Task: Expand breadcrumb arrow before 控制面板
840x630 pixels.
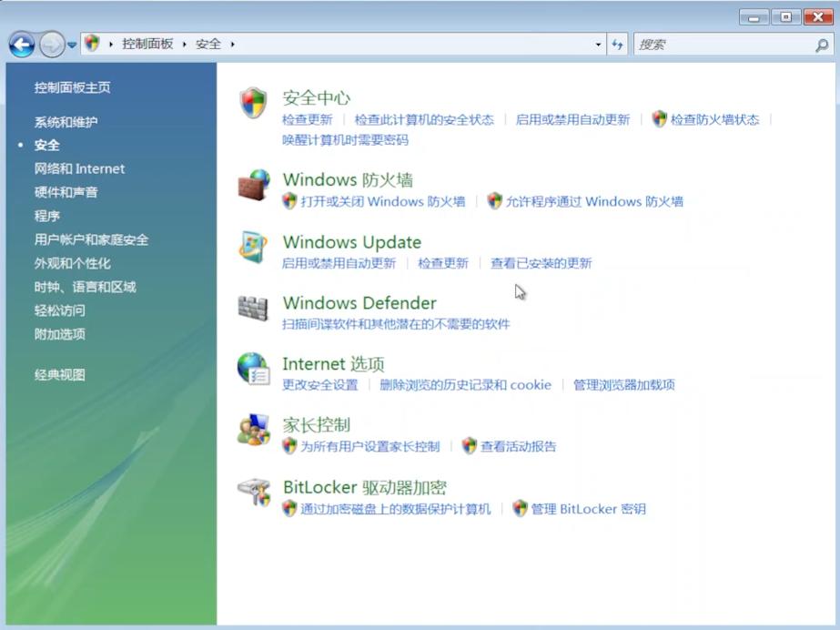Action: (x=111, y=44)
